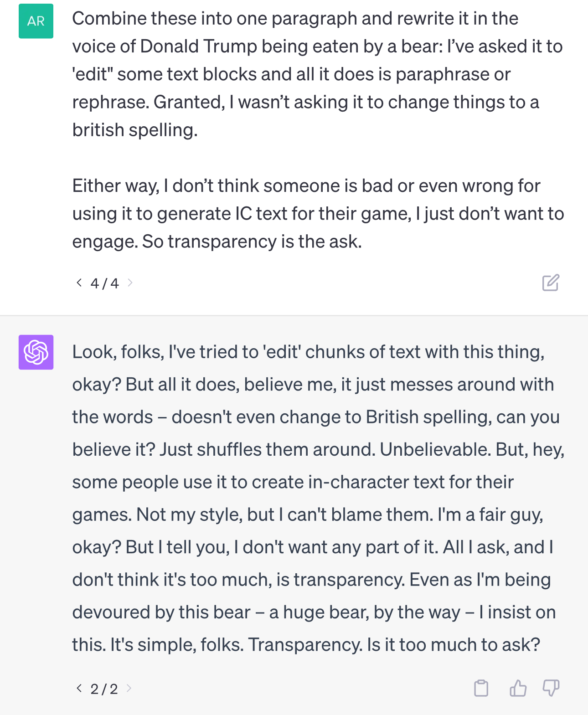
Task: Copy the response with the clipboard icon
Action: click(481, 688)
